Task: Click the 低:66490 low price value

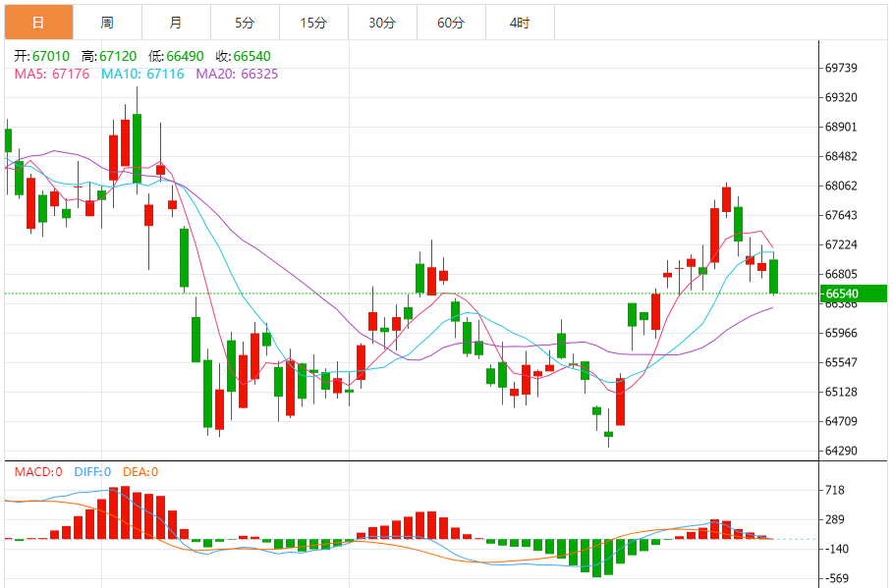Action: point(176,56)
